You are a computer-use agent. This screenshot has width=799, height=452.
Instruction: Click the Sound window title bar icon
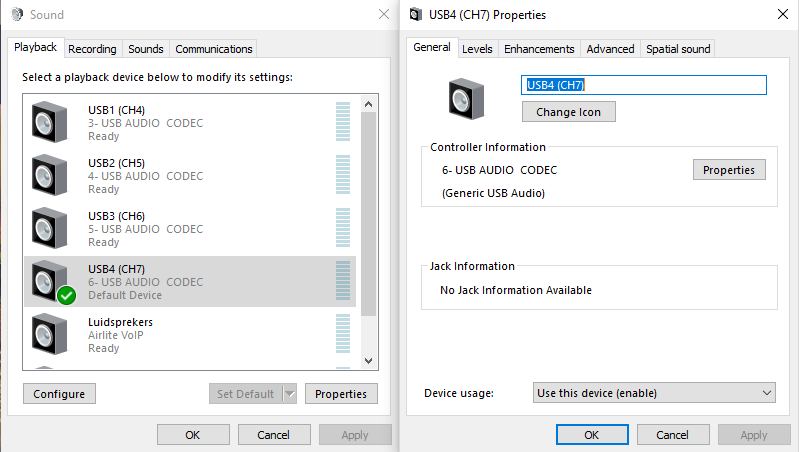click(15, 15)
